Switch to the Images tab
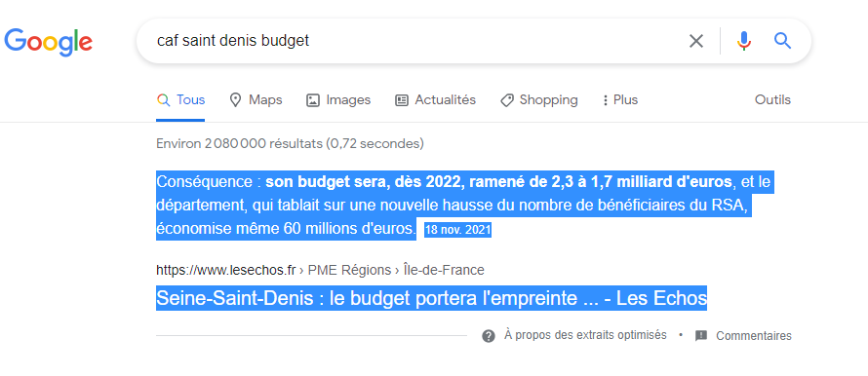Viewport: 868px width, 376px height. click(x=338, y=100)
